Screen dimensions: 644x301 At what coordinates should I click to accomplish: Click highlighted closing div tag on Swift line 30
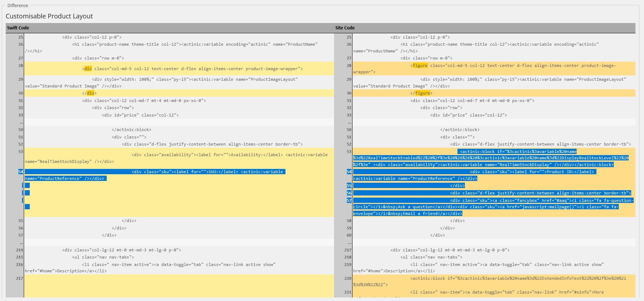[x=91, y=93]
